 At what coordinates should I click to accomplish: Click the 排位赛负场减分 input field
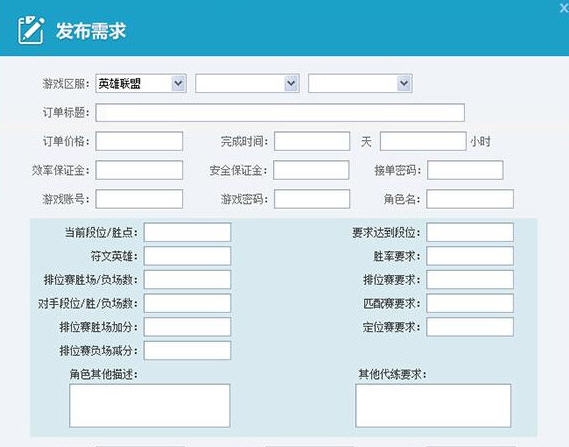(x=187, y=350)
